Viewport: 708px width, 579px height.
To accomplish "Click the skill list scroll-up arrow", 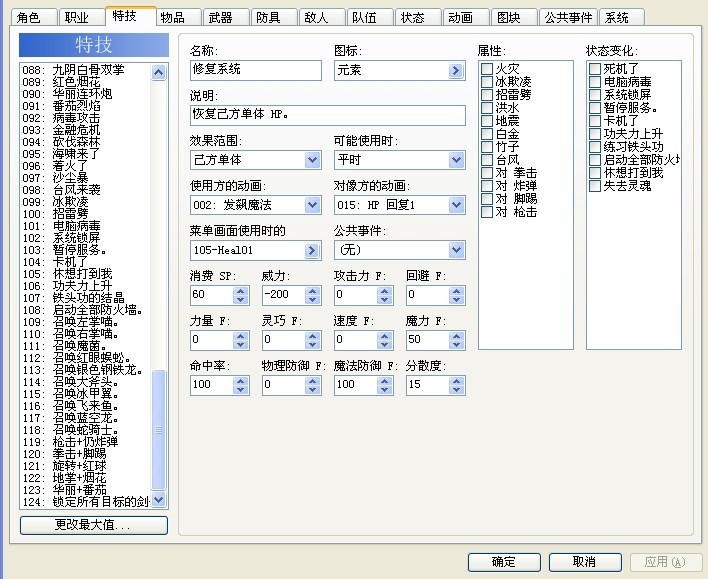I will 158,72.
